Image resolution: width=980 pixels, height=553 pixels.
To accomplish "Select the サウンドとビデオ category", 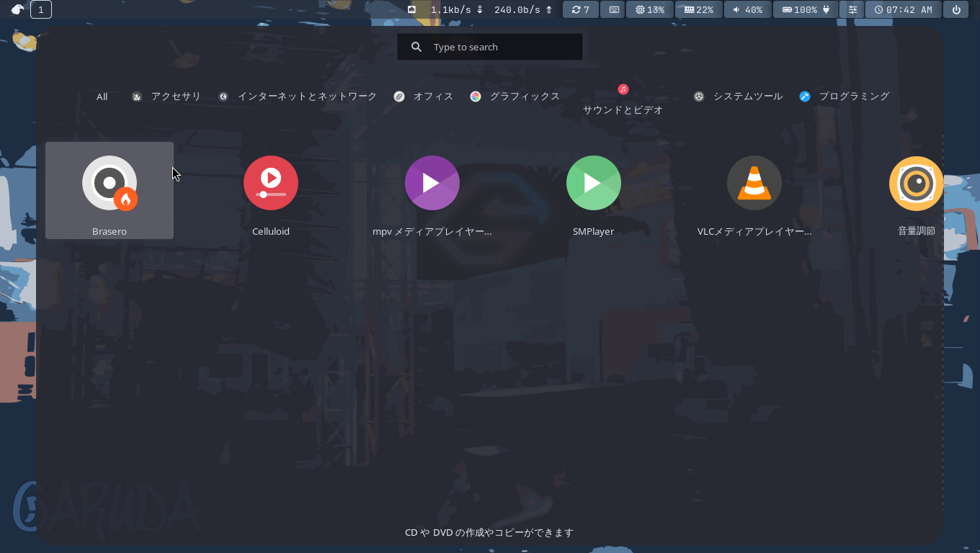I will [623, 99].
